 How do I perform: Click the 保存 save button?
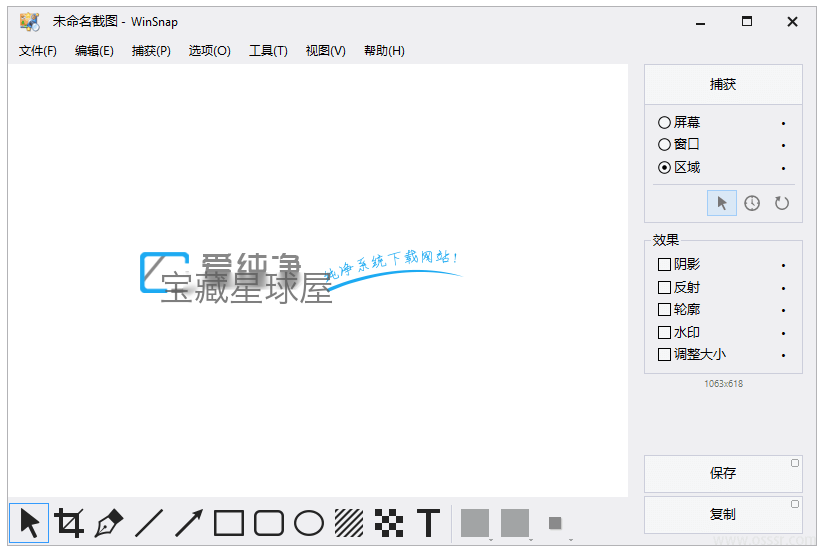(723, 474)
